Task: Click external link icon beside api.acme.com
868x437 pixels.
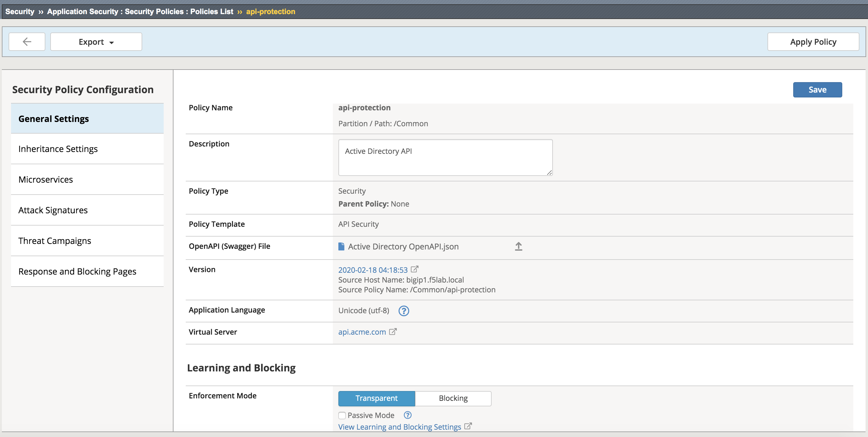Action: tap(393, 332)
